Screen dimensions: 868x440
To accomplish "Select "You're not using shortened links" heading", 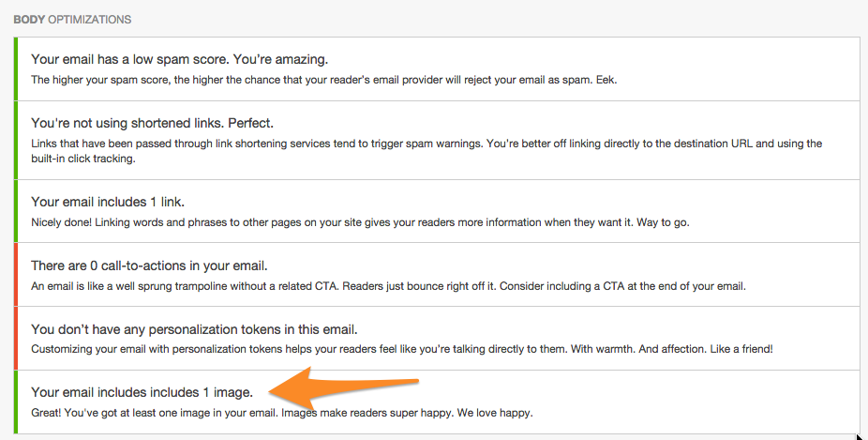I will click(152, 123).
